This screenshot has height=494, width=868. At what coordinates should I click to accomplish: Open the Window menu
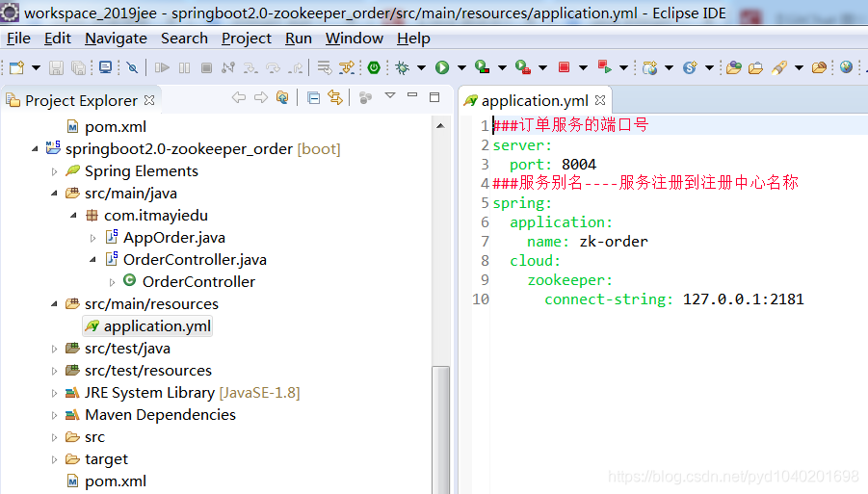tap(355, 39)
